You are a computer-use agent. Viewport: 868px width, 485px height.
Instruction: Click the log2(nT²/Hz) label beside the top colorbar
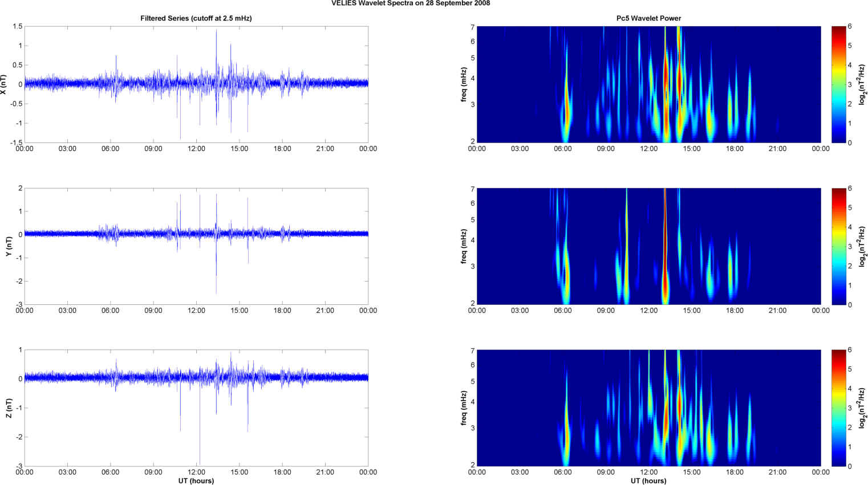(862, 84)
